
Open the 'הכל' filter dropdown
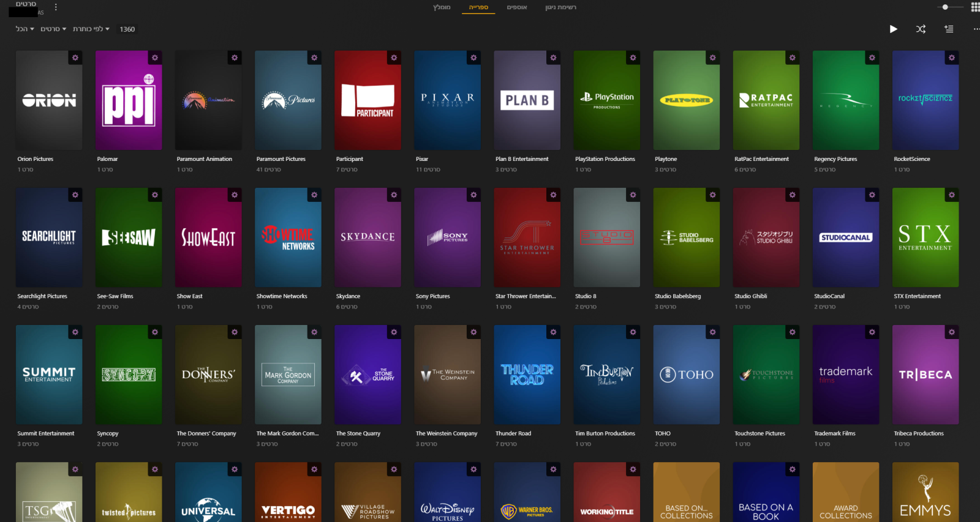[x=24, y=29]
